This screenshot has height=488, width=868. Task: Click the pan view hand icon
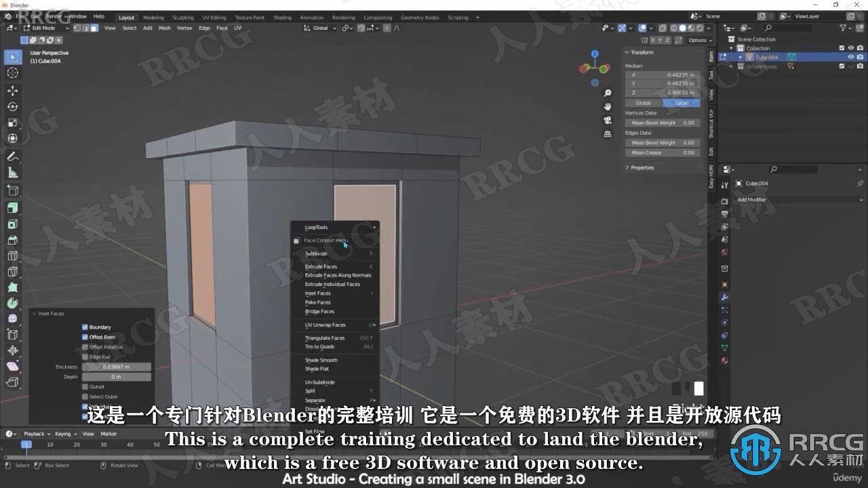[x=608, y=106]
